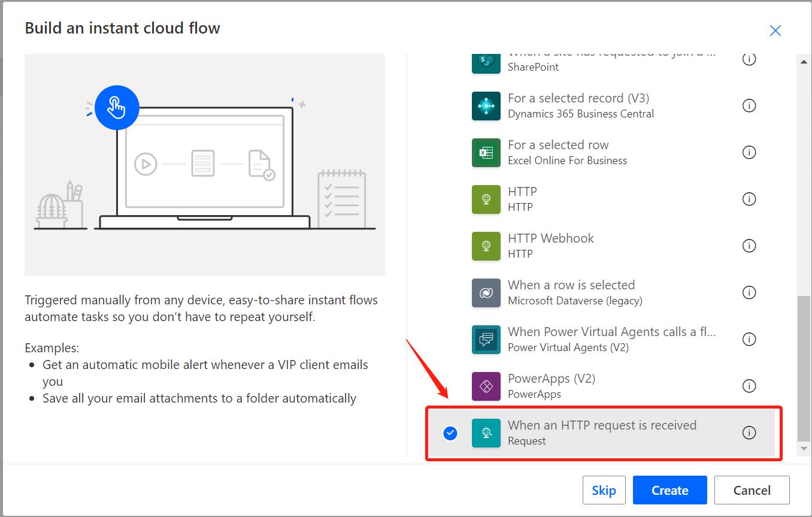Show info for For a selected record (V3)
The height and width of the screenshot is (517, 812).
[x=749, y=105]
